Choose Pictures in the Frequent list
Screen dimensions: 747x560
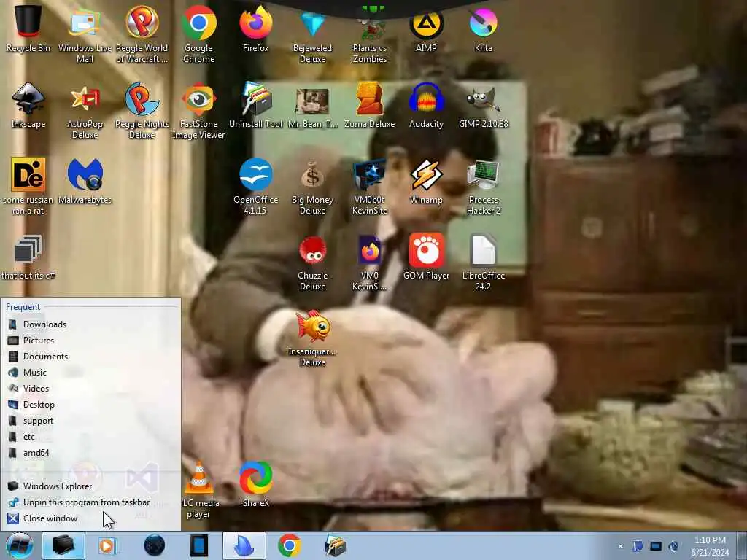pyautogui.click(x=90, y=341)
